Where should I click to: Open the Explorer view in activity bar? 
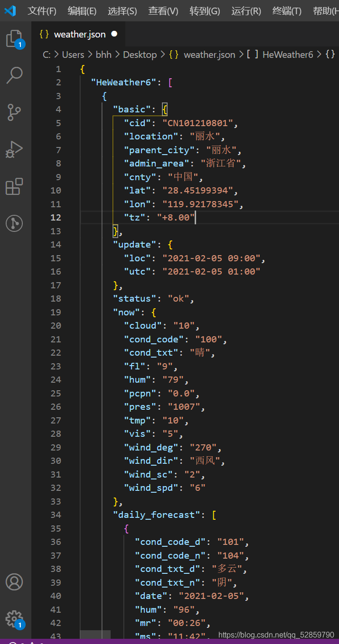tap(14, 38)
